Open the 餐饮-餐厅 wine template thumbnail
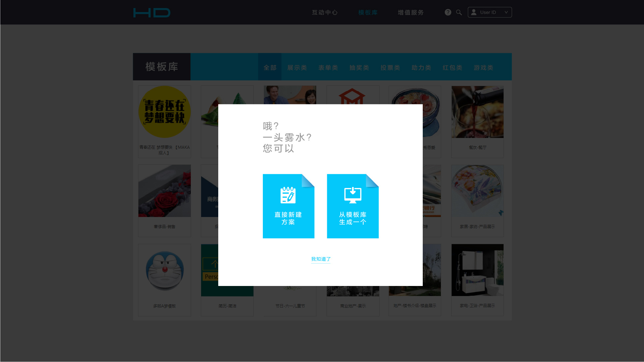Image resolution: width=644 pixels, height=362 pixels. 477,112
